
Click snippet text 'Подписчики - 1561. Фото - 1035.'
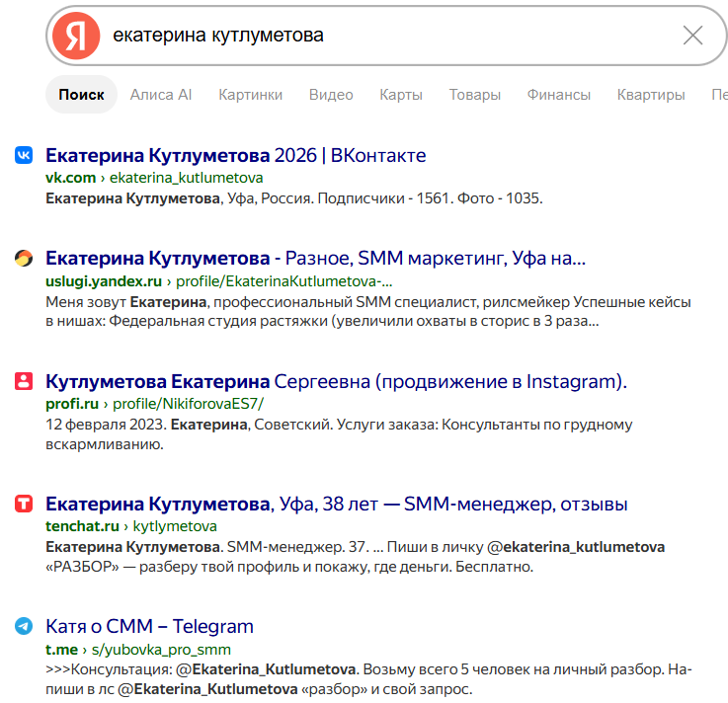[430, 198]
